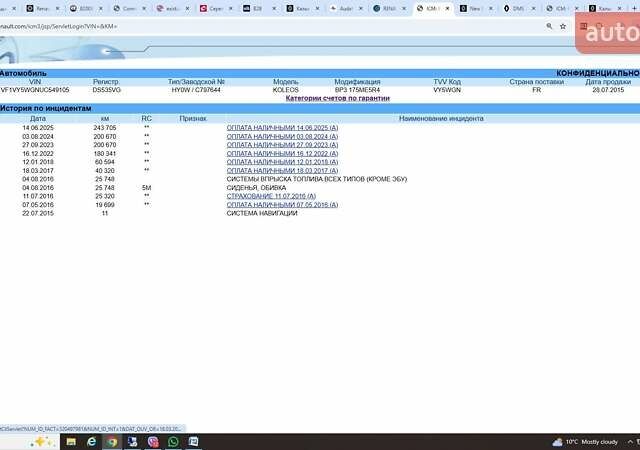Screen dimensions: 640x450
Task: Open the ОПЛАТА НАЛИЧНЫМИ 18.03.2017 incident
Action: click(282, 170)
